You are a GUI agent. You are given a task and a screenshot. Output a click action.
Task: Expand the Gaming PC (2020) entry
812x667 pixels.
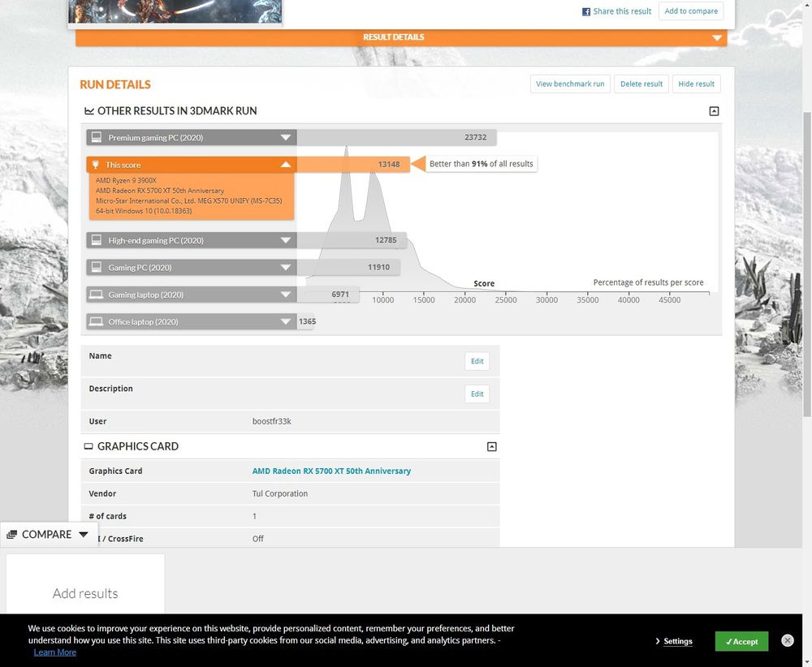(285, 268)
